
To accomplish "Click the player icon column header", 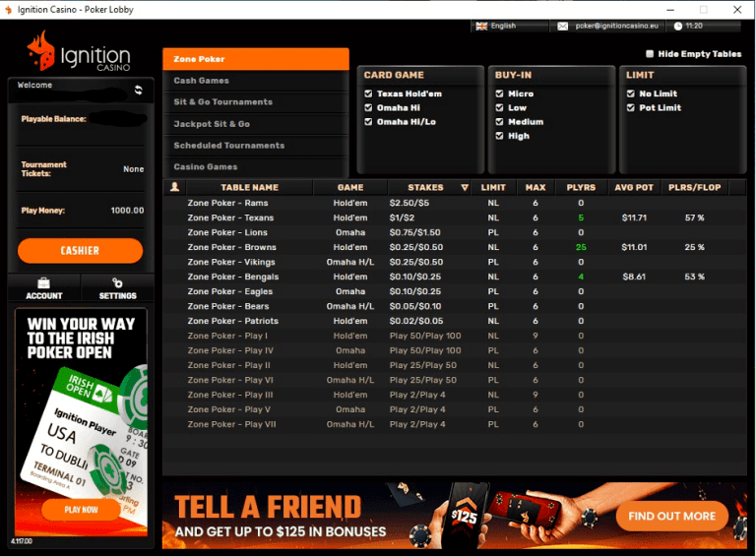I will [174, 187].
